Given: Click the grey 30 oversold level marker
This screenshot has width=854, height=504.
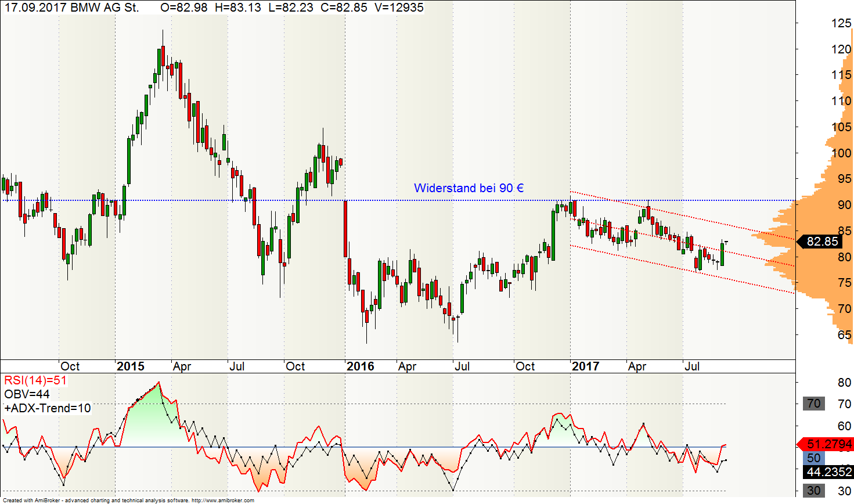Looking at the screenshot, I should (x=813, y=491).
